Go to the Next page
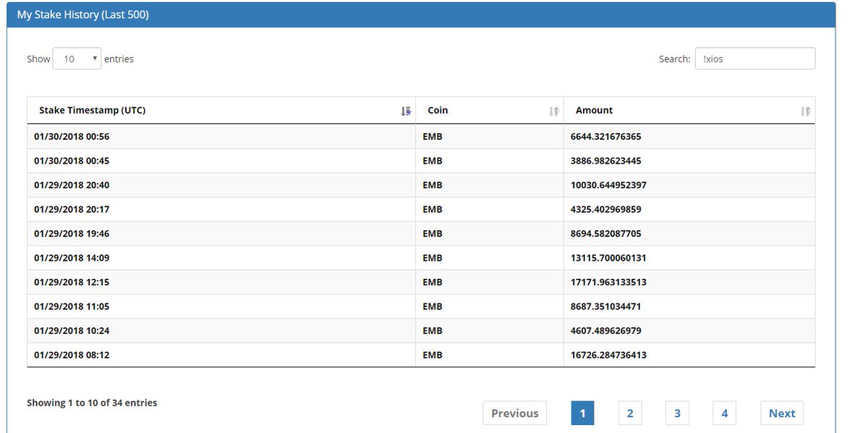The width and height of the screenshot is (868, 433). pos(782,413)
